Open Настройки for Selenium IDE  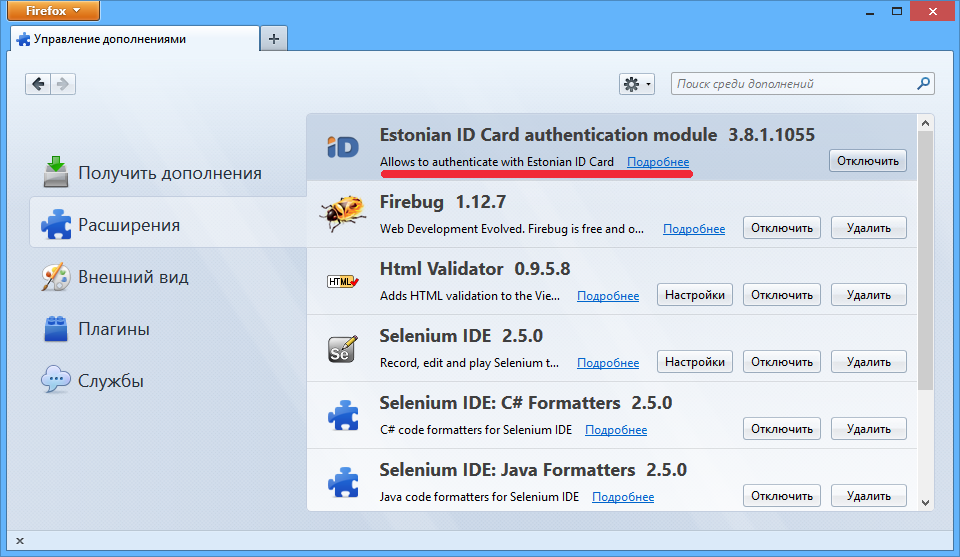pyautogui.click(x=694, y=362)
